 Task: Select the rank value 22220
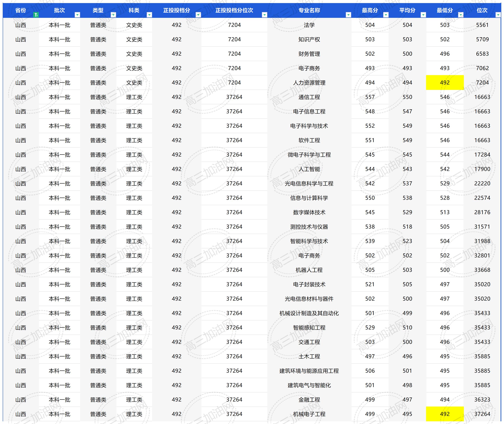482,183
